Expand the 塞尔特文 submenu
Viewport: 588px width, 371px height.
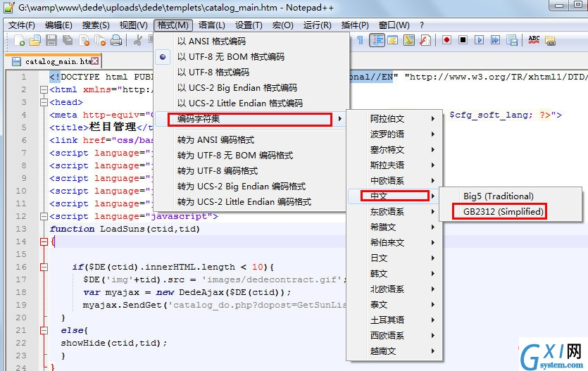point(394,149)
